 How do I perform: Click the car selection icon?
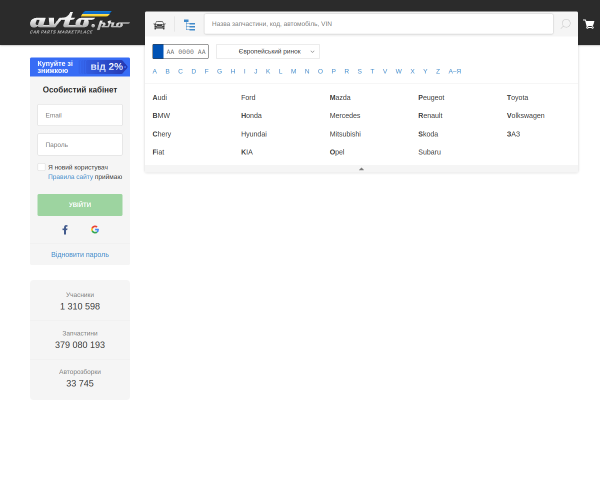(x=159, y=25)
